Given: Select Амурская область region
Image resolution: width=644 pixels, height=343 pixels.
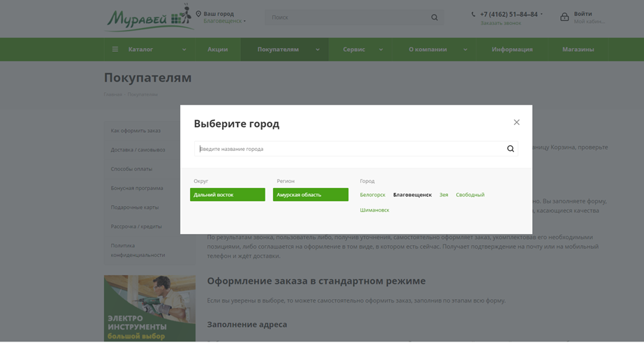Looking at the screenshot, I should (x=310, y=195).
